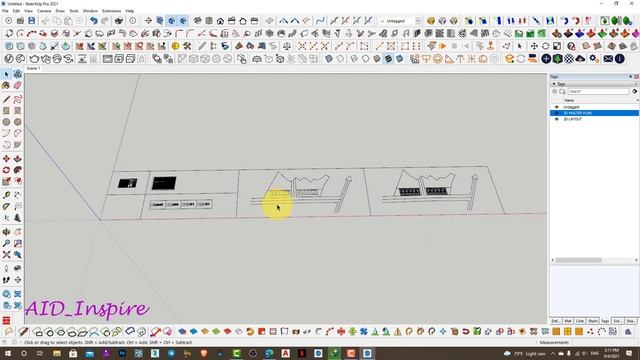Open File Explorer from taskbar
This screenshot has height=360, width=640.
coord(57,353)
